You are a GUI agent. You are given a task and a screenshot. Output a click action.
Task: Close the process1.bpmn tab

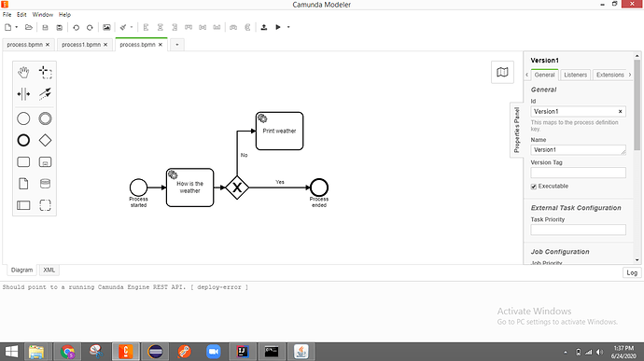point(105,45)
